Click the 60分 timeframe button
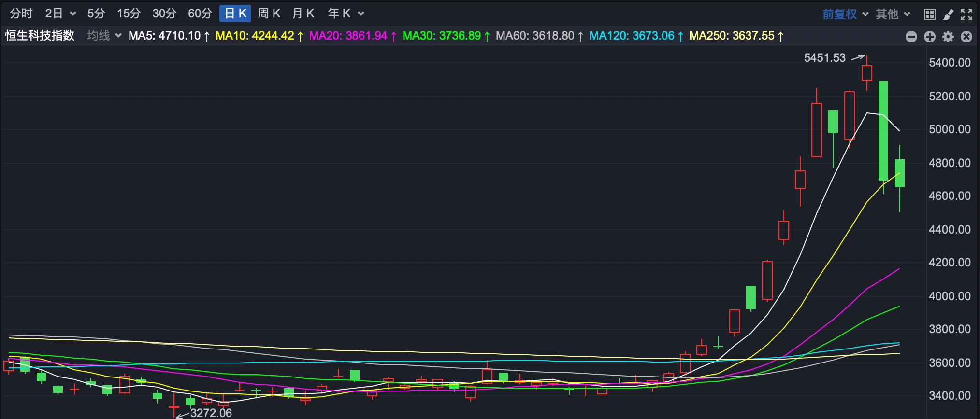This screenshot has width=980, height=419. [x=200, y=14]
